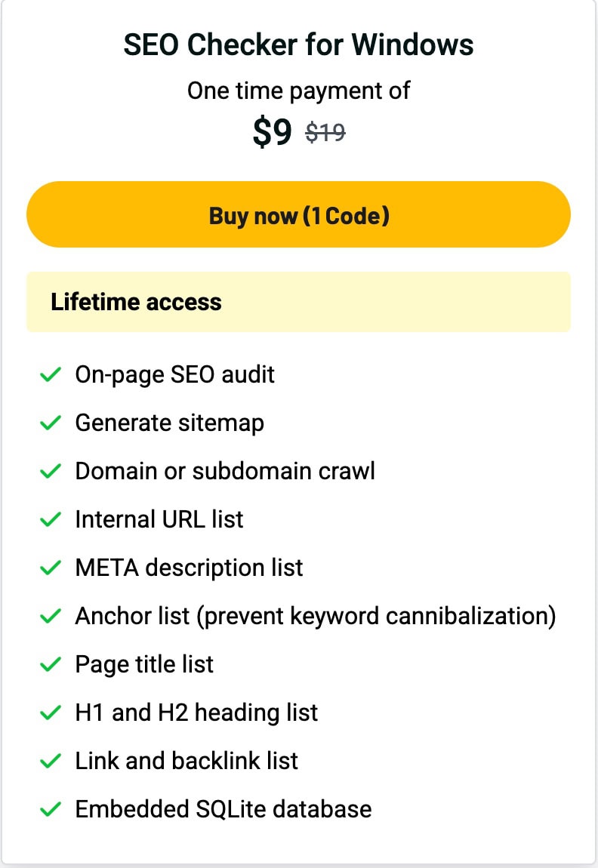
Task: Click the Lifetime access banner
Action: 298,302
